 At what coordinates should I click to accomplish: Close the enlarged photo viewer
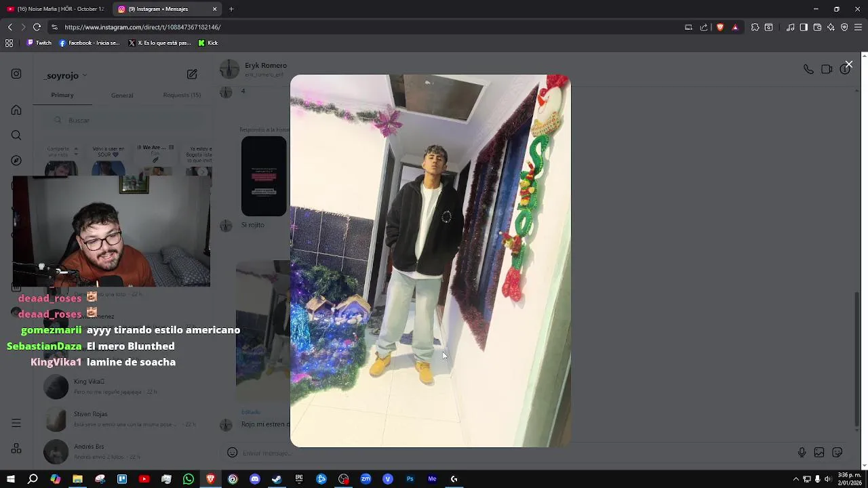tap(848, 64)
